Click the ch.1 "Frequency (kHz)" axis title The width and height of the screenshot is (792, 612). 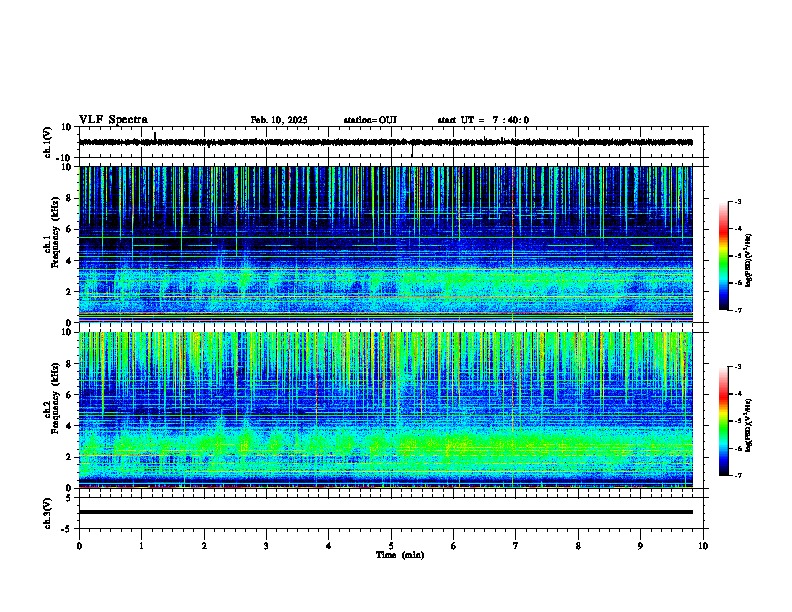click(55, 233)
